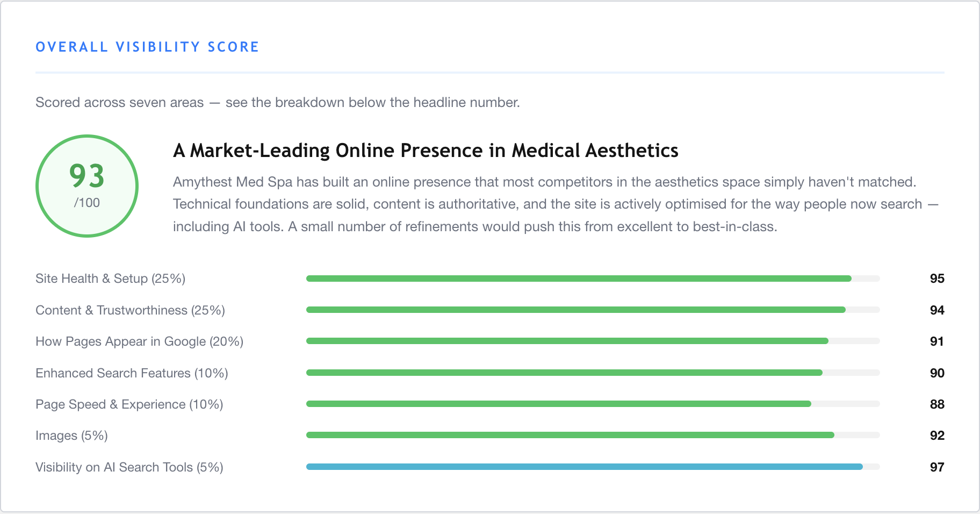Select the Content & Trustworthiness label
The width and height of the screenshot is (980, 514).
coord(130,310)
